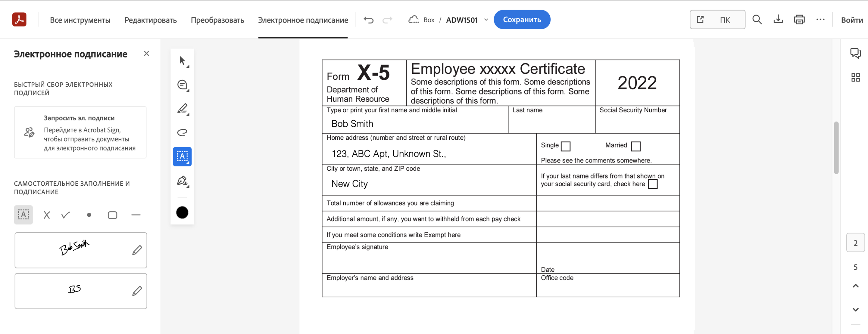Click the Box cloud storage icon
This screenshot has height=334, width=868.
pyautogui.click(x=414, y=20)
